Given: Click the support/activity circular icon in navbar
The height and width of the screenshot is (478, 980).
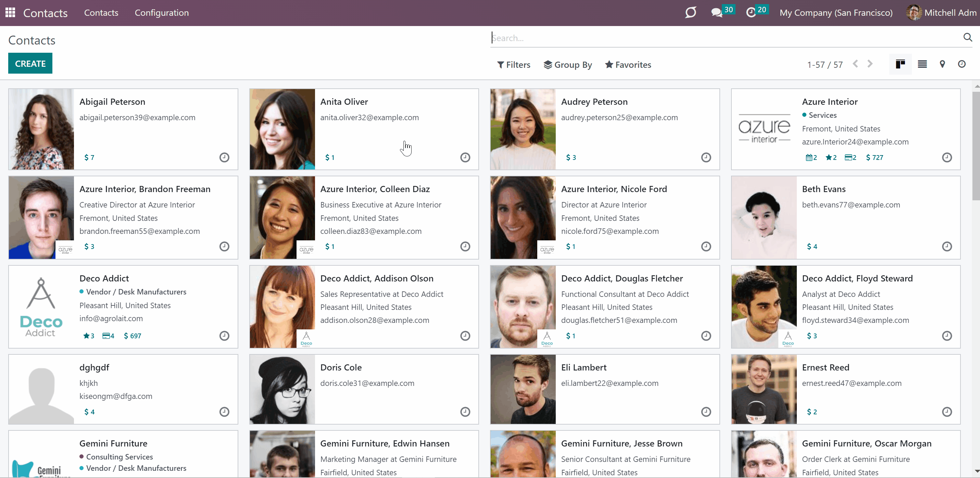Looking at the screenshot, I should click(691, 13).
